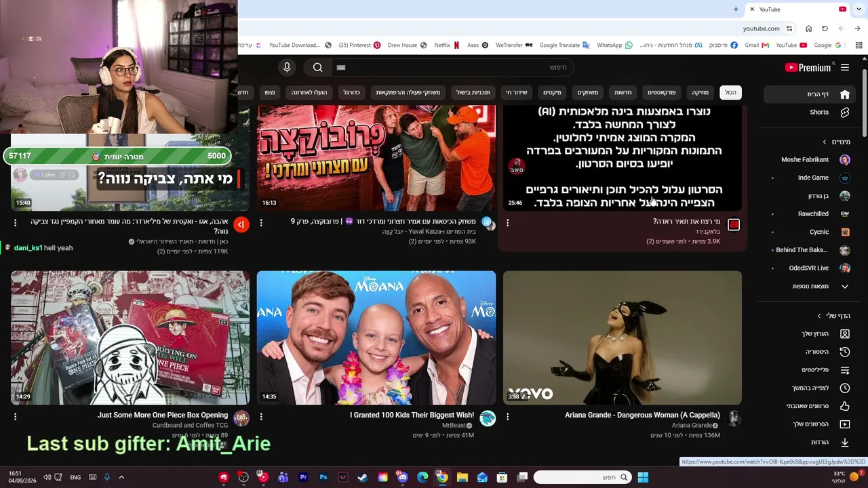Open the WhatsApp bookmark
Image resolution: width=868 pixels, height=488 pixels.
[614, 45]
